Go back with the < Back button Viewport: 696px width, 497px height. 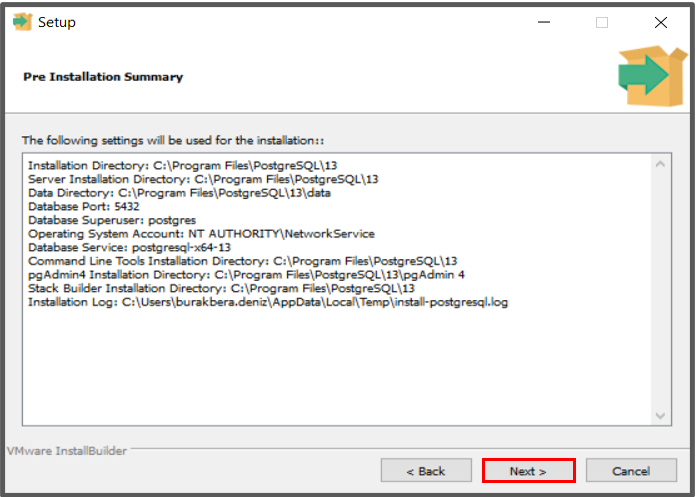(x=426, y=471)
